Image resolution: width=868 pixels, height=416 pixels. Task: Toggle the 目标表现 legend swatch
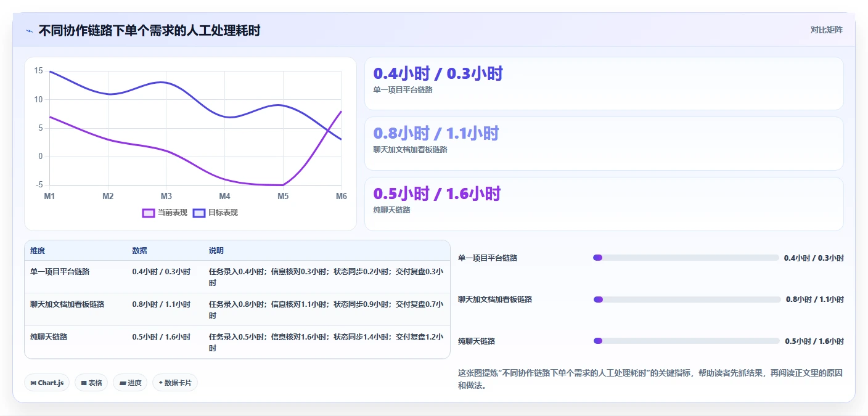[x=199, y=213]
